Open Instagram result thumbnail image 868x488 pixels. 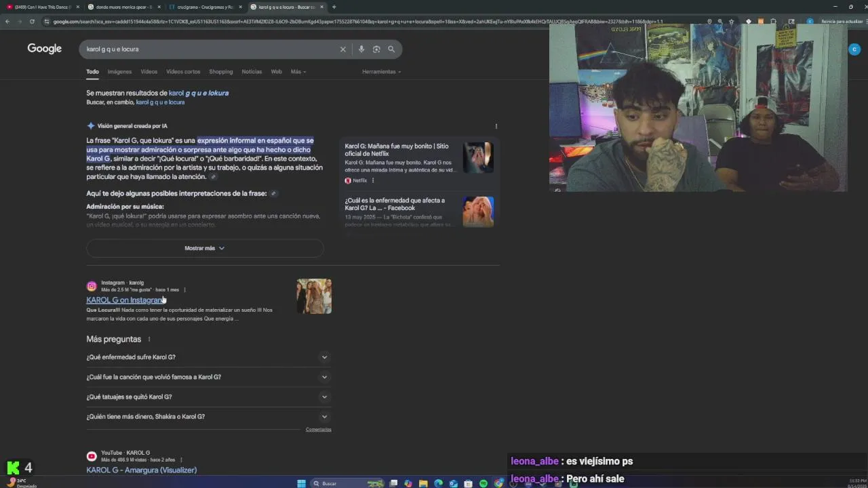click(314, 296)
